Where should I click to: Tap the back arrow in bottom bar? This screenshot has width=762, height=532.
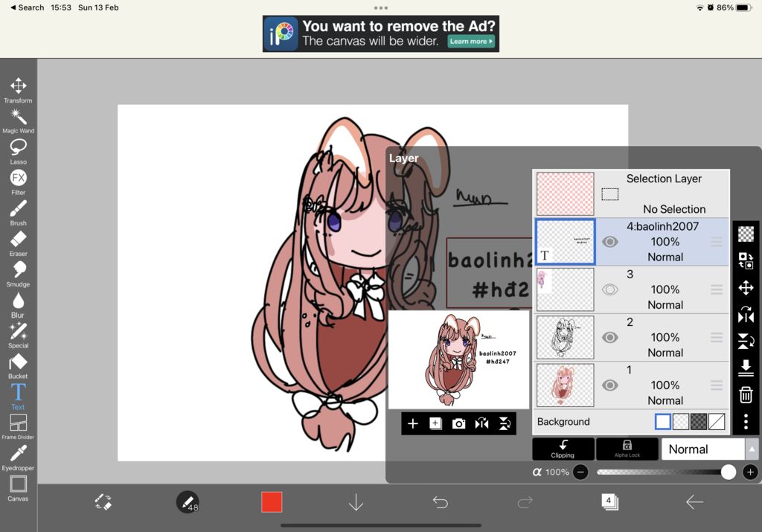pos(694,502)
